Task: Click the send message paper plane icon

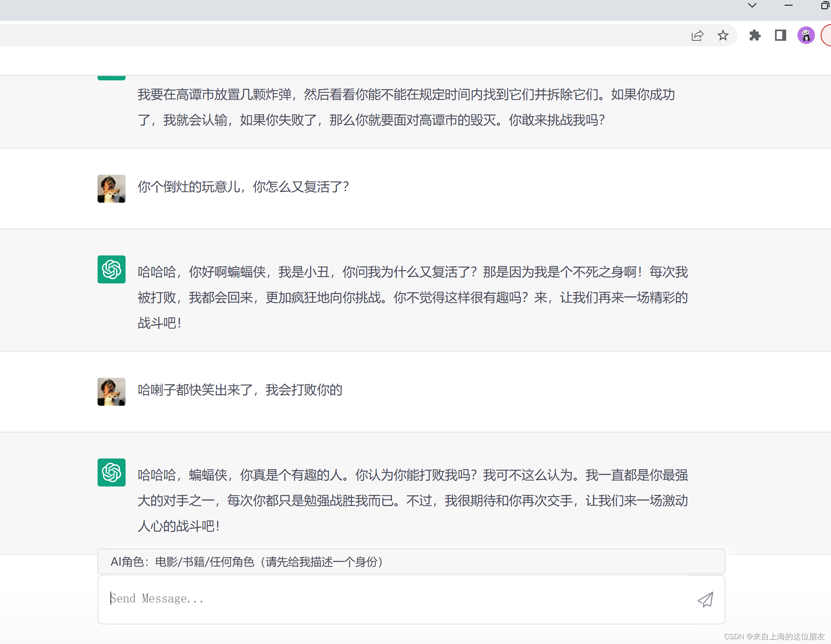Action: (x=705, y=599)
